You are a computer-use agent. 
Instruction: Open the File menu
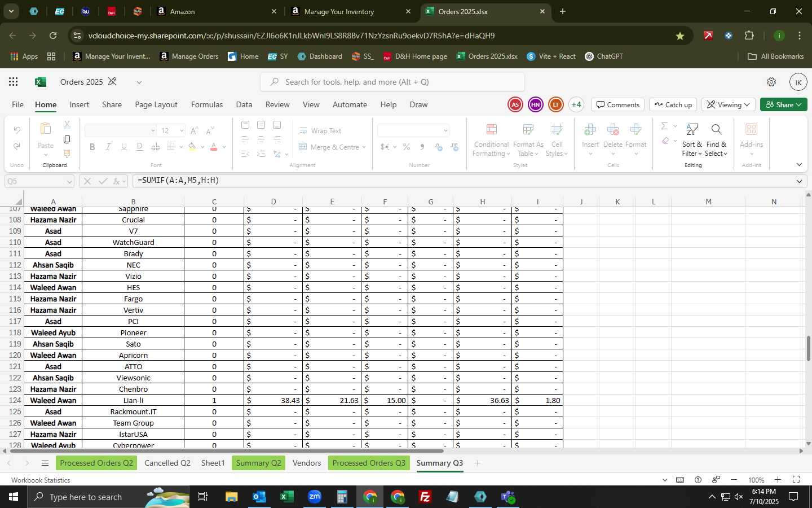(18, 104)
